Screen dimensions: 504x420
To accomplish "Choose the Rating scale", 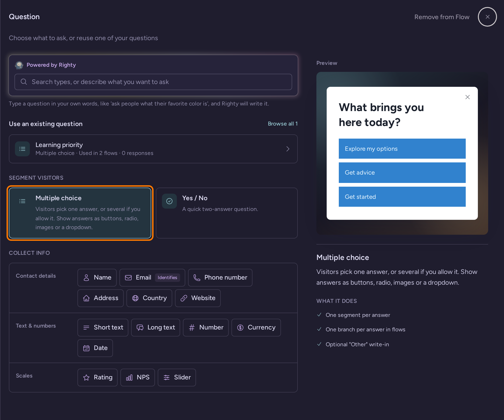I will point(98,378).
